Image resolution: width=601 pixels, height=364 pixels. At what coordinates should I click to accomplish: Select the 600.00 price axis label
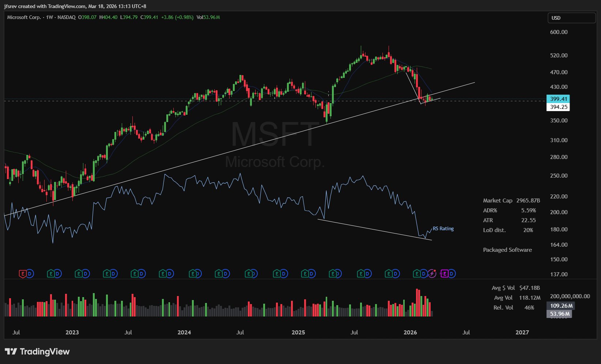[559, 32]
